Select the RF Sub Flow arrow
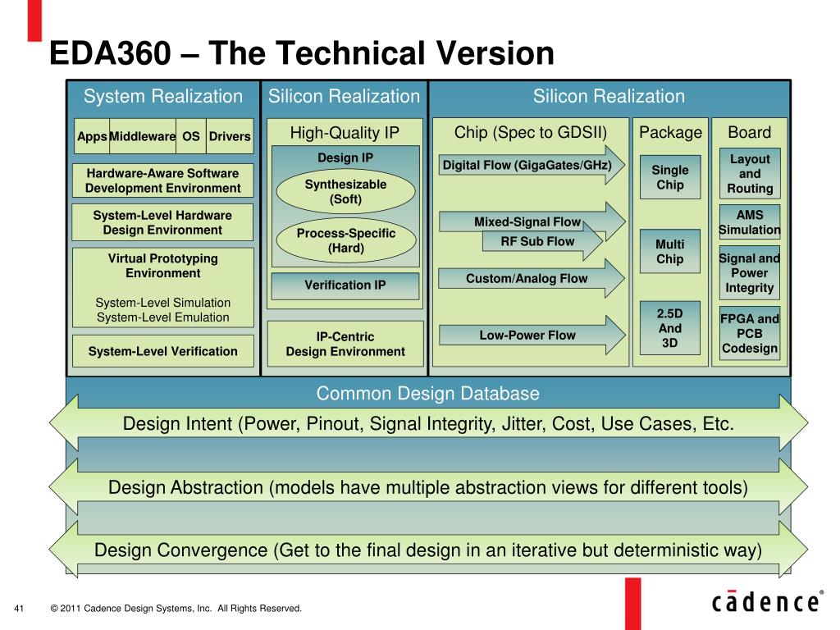This screenshot has width=840, height=630. coord(542,242)
